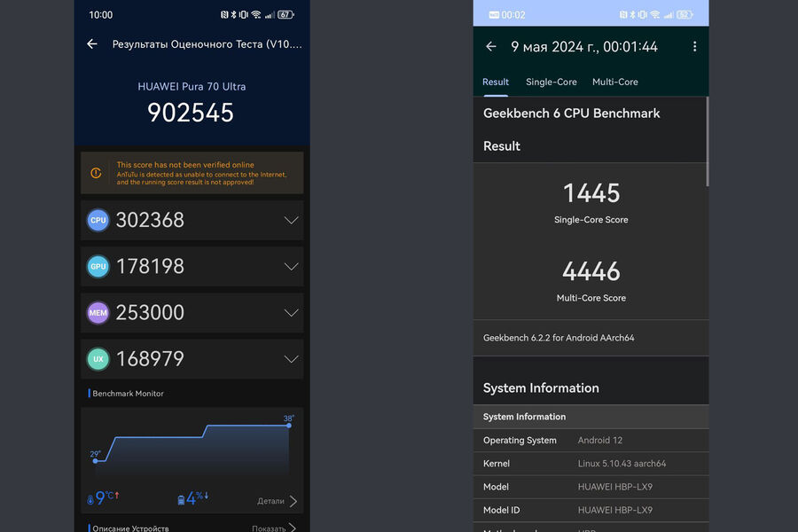Tap Geekbench 6 CPU Benchmark heading
The image size is (798, 532).
[x=571, y=113]
